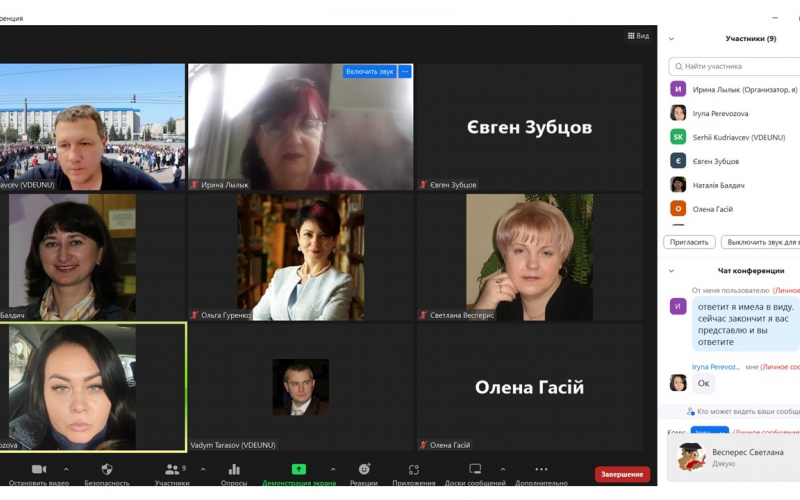Collapse the Чат конференции panel chevron

point(671,271)
